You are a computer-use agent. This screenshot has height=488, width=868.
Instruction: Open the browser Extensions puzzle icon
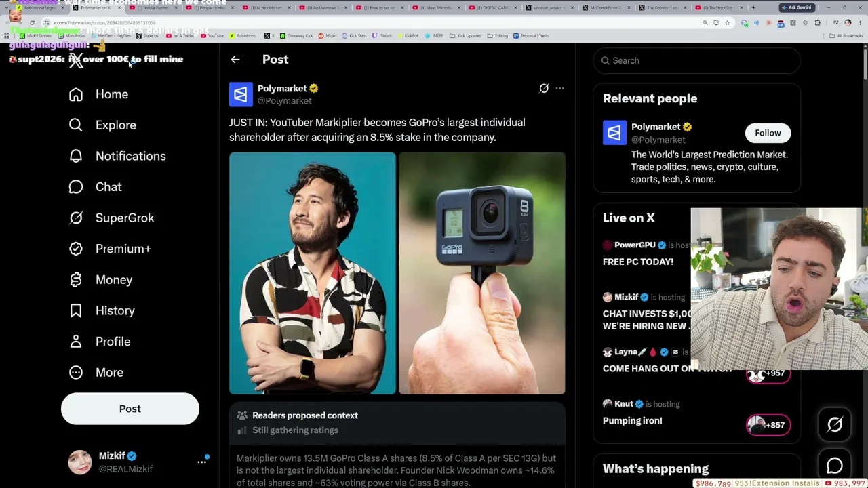point(817,23)
